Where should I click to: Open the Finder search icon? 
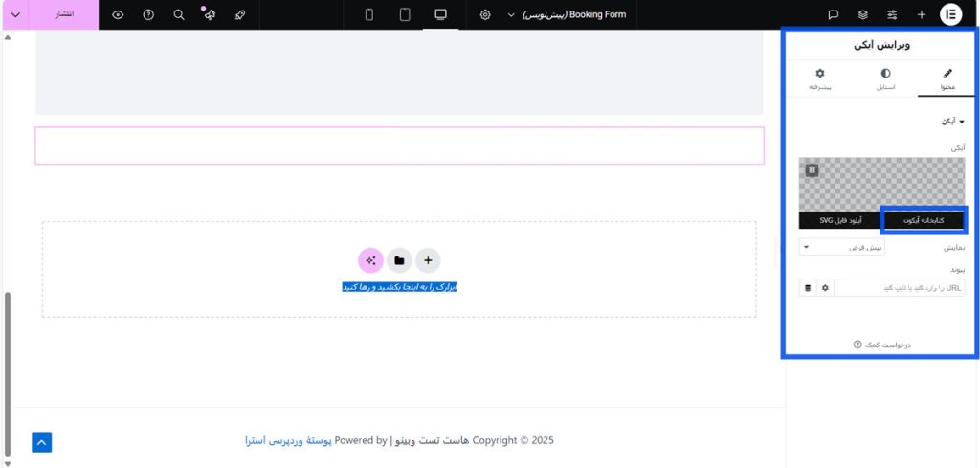tap(179, 14)
